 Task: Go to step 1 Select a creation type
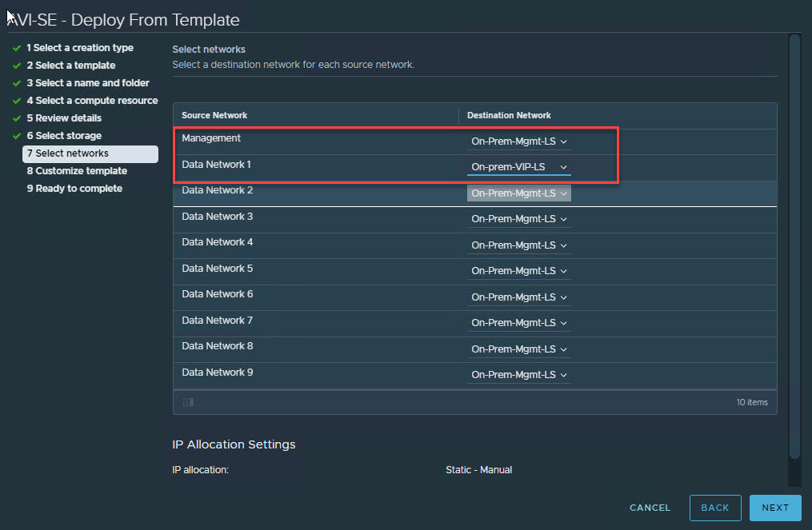(79, 48)
